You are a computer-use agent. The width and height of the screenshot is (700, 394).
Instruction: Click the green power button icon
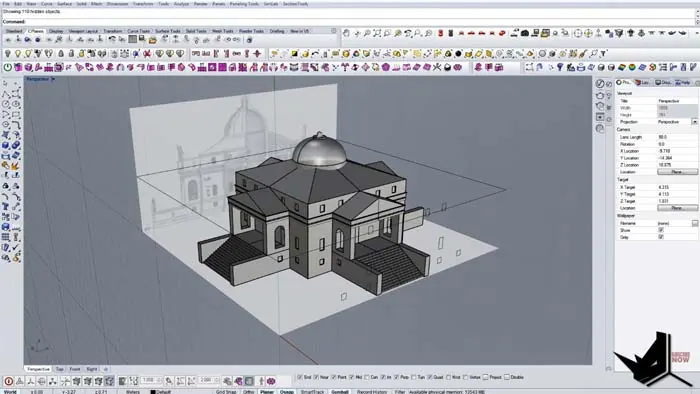coord(8,67)
